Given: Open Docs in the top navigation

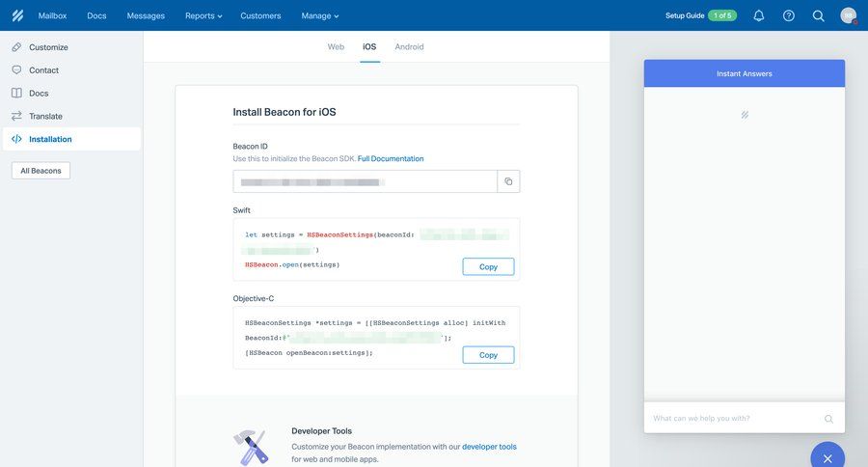Looking at the screenshot, I should 96,15.
